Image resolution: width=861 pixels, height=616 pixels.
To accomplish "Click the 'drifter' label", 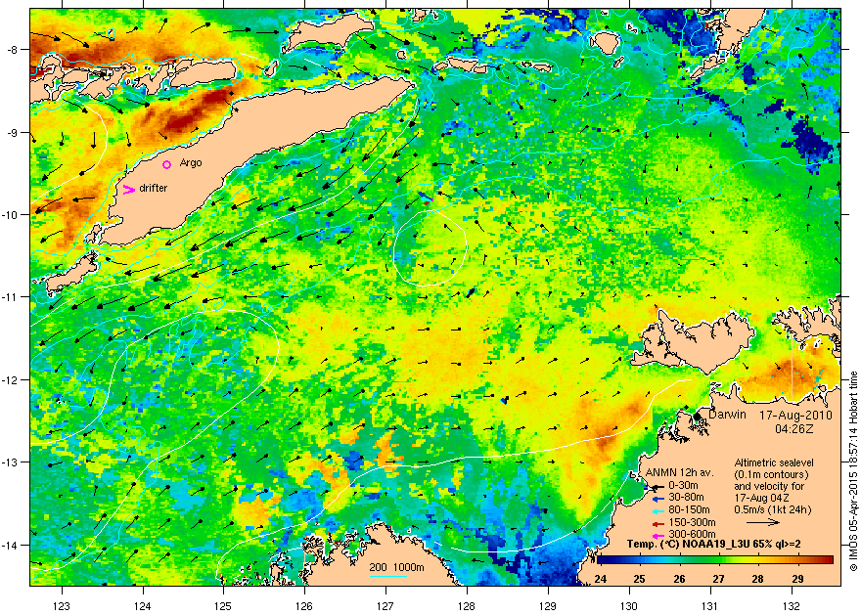I will pyautogui.click(x=154, y=188).
